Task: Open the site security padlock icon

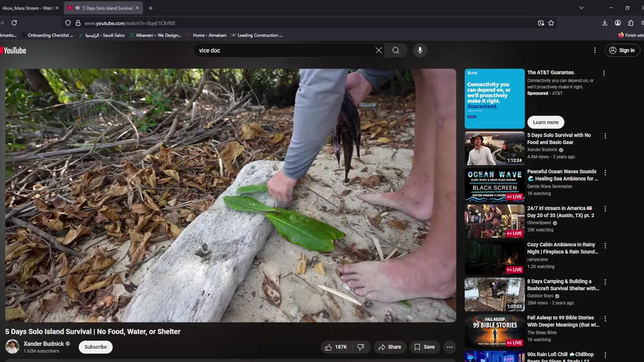Action: click(78, 23)
